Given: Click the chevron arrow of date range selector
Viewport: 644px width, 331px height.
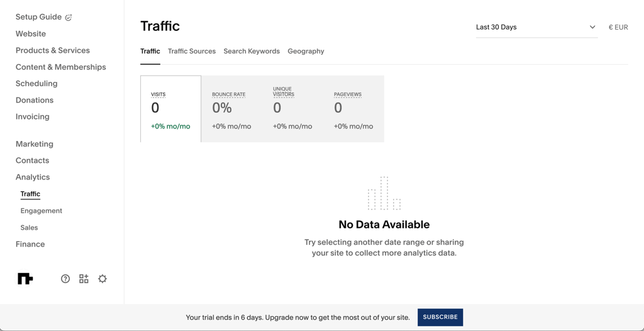Looking at the screenshot, I should (592, 27).
